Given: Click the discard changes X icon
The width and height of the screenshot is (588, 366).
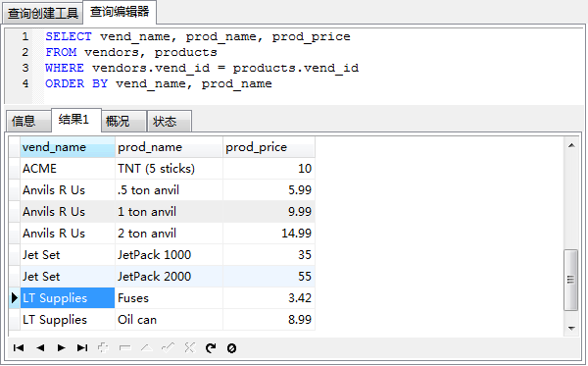Looking at the screenshot, I should pyautogui.click(x=190, y=348).
